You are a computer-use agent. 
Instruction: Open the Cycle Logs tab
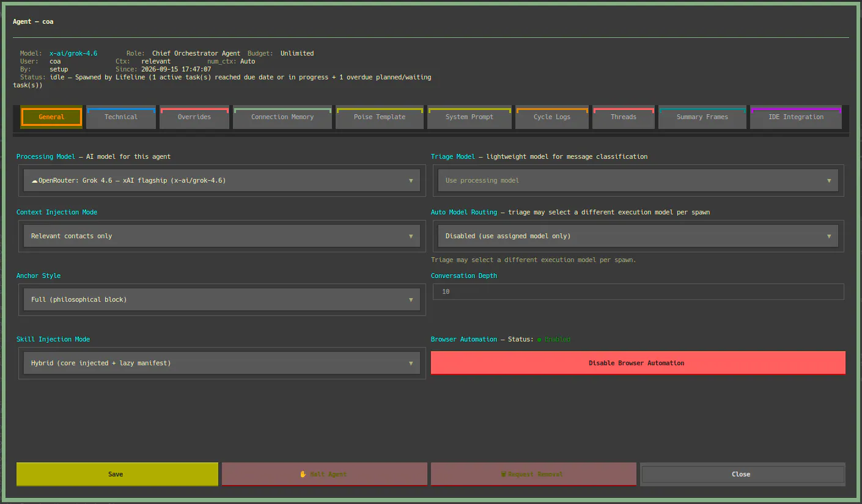coord(552,117)
